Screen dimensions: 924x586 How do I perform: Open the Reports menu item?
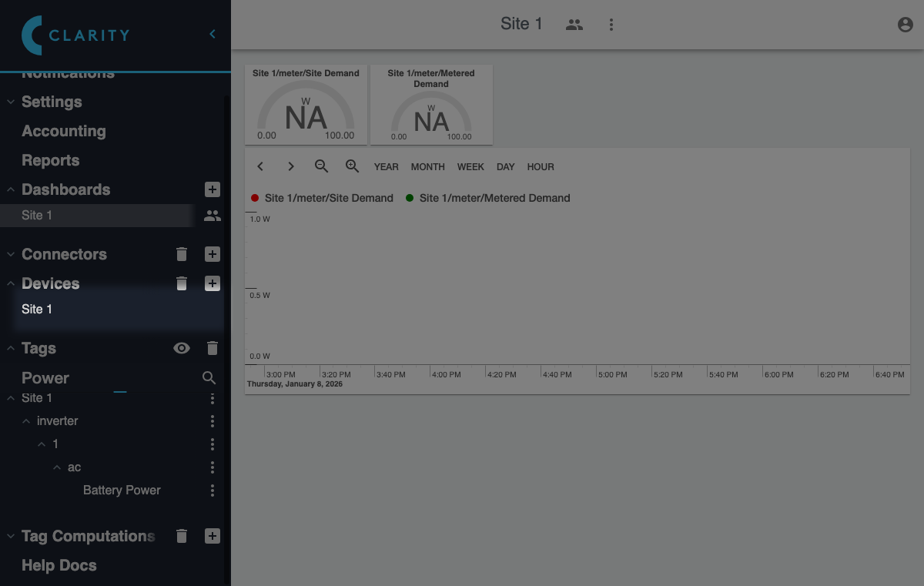pyautogui.click(x=51, y=160)
